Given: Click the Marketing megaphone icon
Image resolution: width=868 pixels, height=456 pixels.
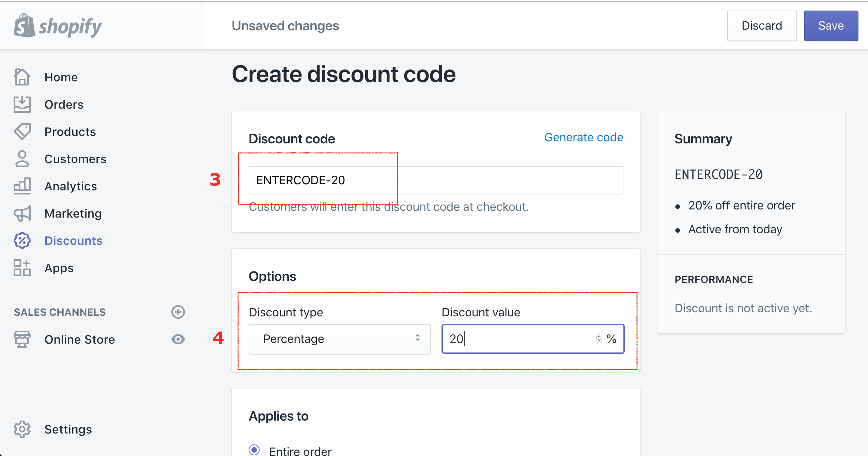Looking at the screenshot, I should click(x=22, y=213).
